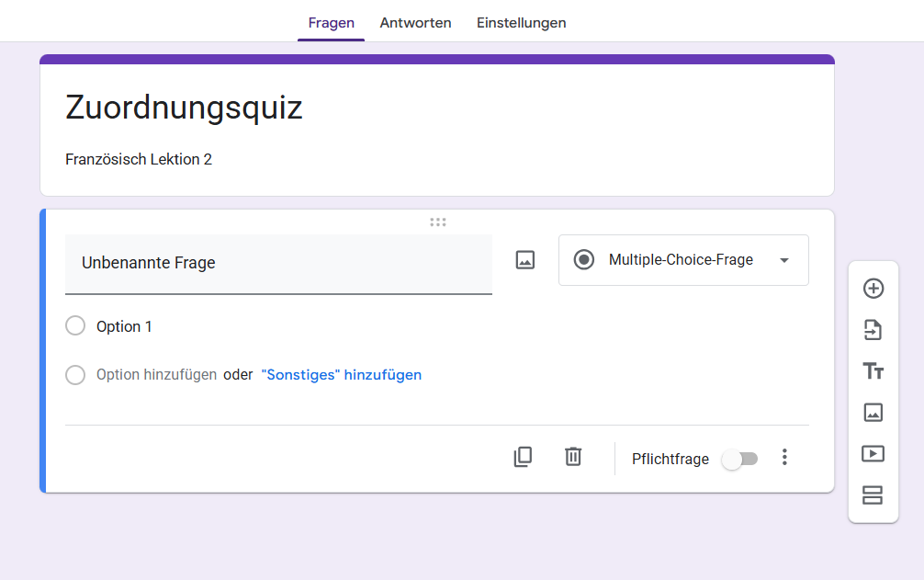Open more options for the question
The height and width of the screenshot is (580, 924).
pyautogui.click(x=784, y=457)
